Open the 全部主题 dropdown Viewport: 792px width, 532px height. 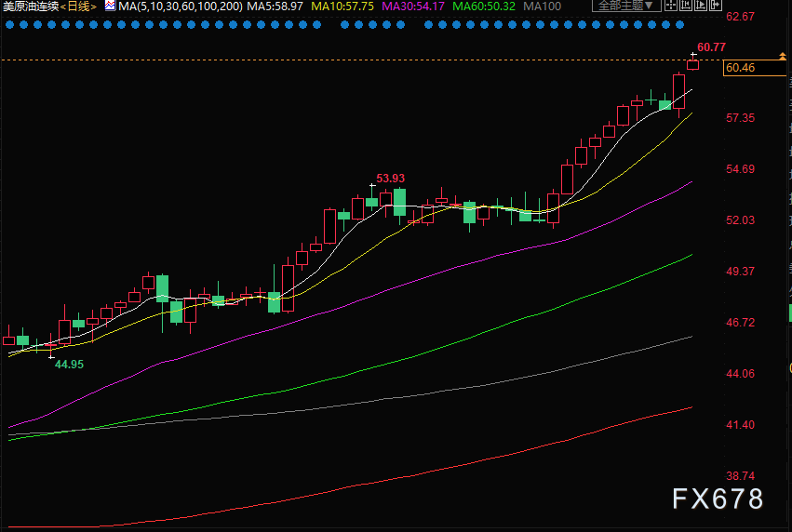click(x=626, y=6)
